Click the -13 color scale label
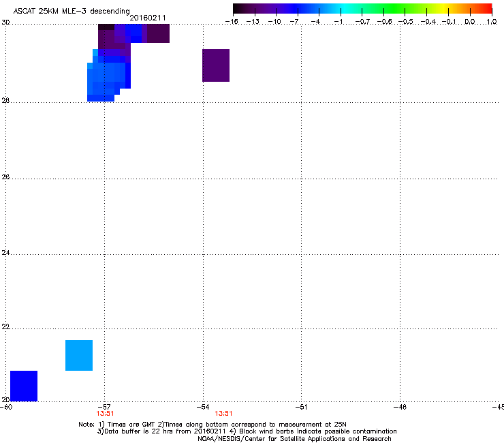Screen dimensions: 504x443 253,22
